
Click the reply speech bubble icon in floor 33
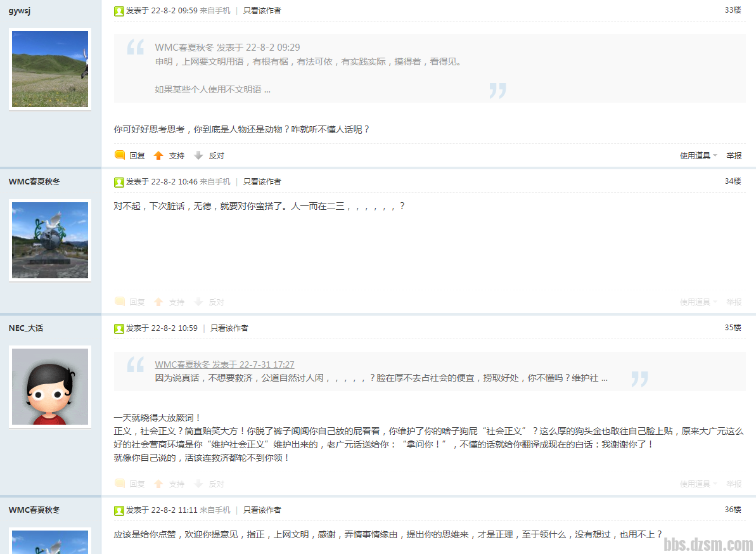(120, 155)
